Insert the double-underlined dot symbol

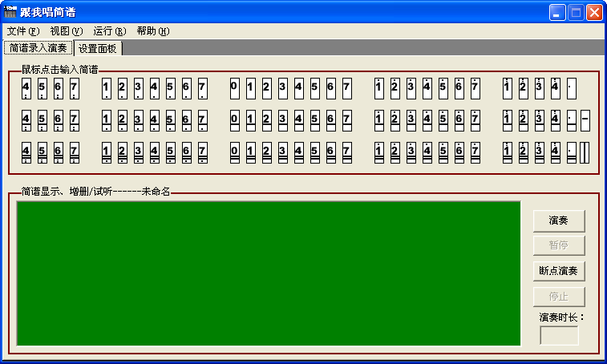(572, 153)
